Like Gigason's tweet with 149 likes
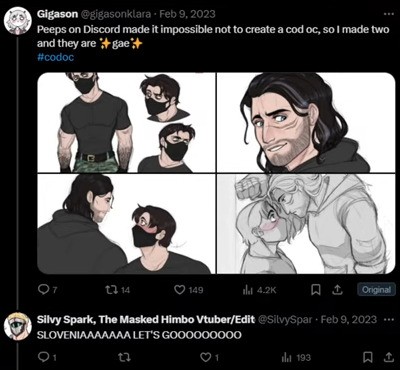The width and height of the screenshot is (400, 370). [189, 290]
